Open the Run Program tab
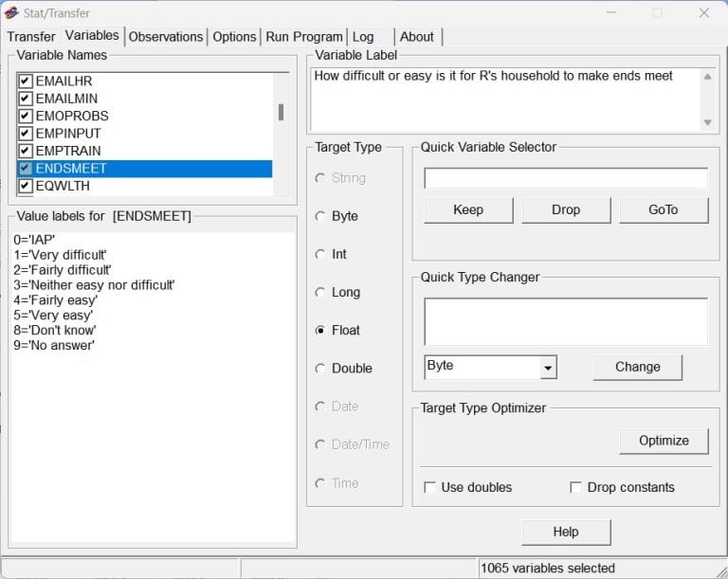Screen dimensions: 728x579 (303, 37)
